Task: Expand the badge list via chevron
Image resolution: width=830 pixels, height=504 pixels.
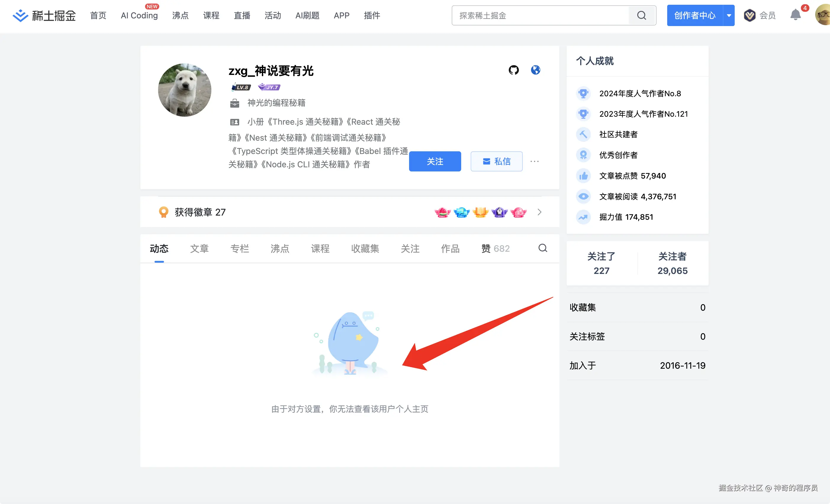Action: (x=539, y=212)
